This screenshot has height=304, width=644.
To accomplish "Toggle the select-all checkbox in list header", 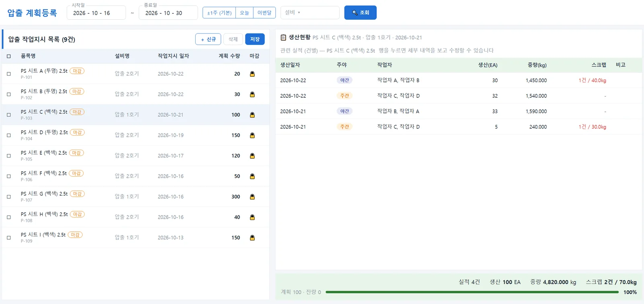I will pos(9,56).
